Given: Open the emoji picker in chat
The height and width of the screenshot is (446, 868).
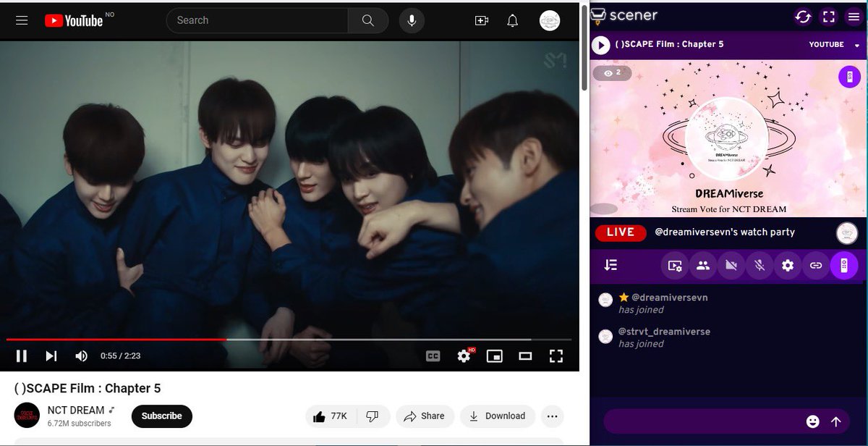Looking at the screenshot, I should coord(813,421).
